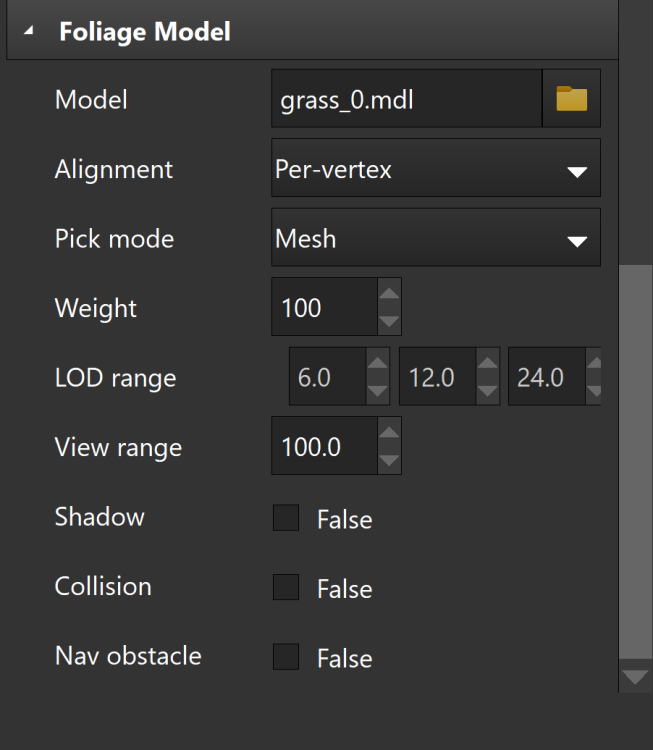The height and width of the screenshot is (750, 653).
Task: Enable the Nav obstacle checkbox
Action: click(286, 657)
